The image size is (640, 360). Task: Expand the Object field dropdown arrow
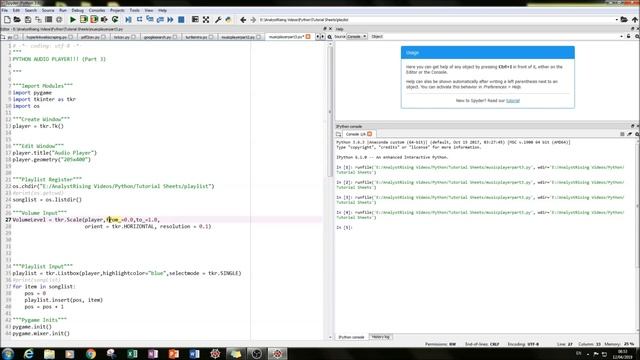tap(621, 36)
